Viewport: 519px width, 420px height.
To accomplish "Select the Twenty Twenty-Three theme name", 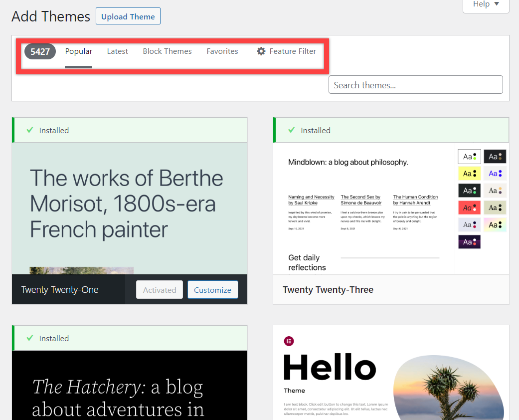I will (x=328, y=290).
